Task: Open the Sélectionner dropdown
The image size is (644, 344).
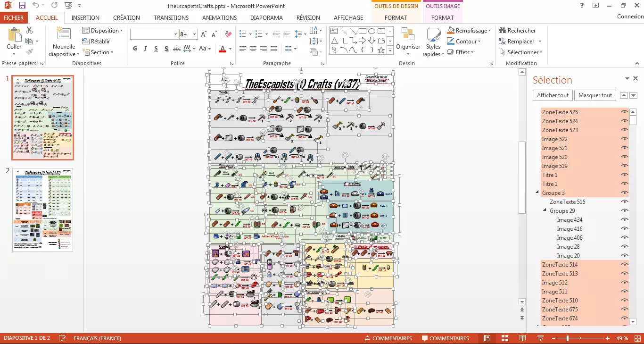Action: point(521,52)
